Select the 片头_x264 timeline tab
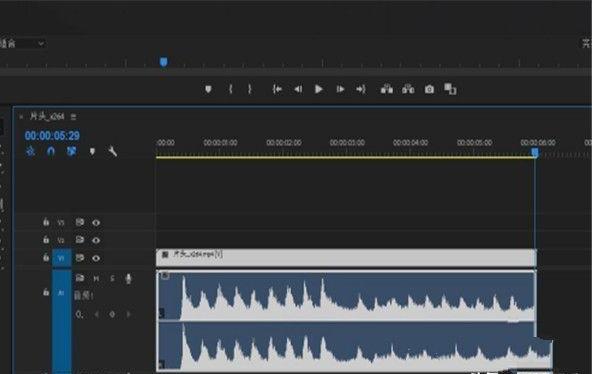The height and width of the screenshot is (374, 592). (47, 117)
